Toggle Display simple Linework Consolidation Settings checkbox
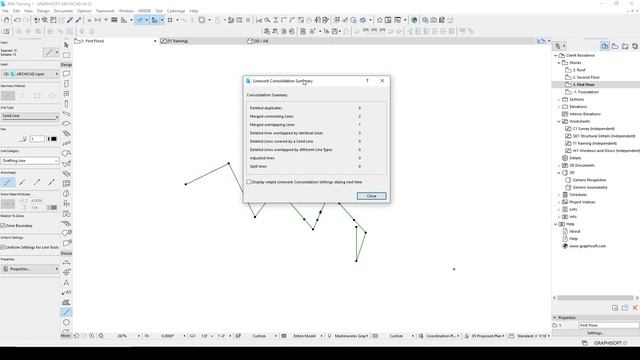Viewport: 640px width, 360px height. point(249,182)
